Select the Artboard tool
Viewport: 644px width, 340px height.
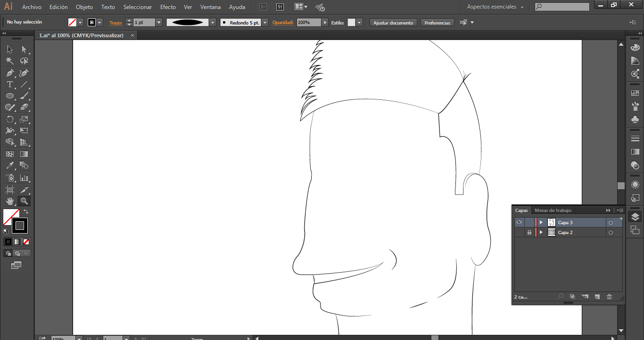9,190
